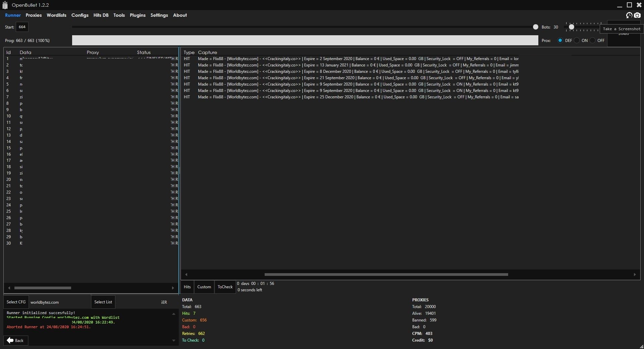Screen dimensions: 644x349
Task: Click the Data column header
Action: [x=25, y=52]
